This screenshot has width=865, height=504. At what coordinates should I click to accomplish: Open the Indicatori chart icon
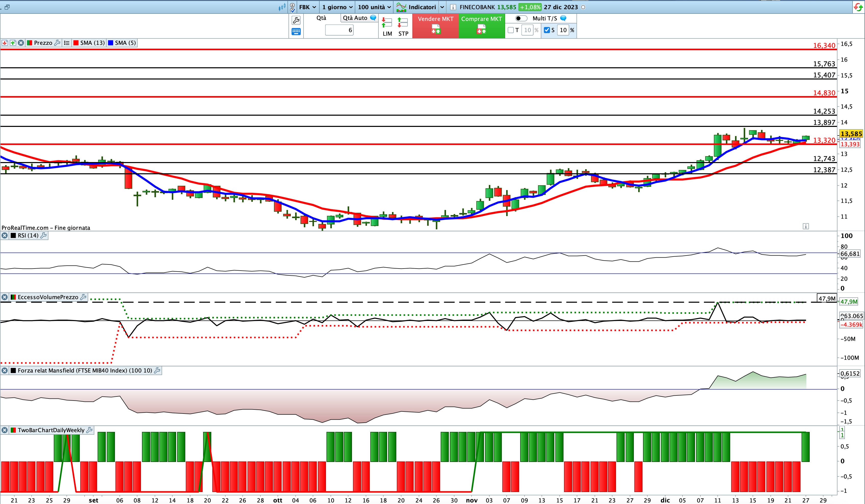coord(401,7)
